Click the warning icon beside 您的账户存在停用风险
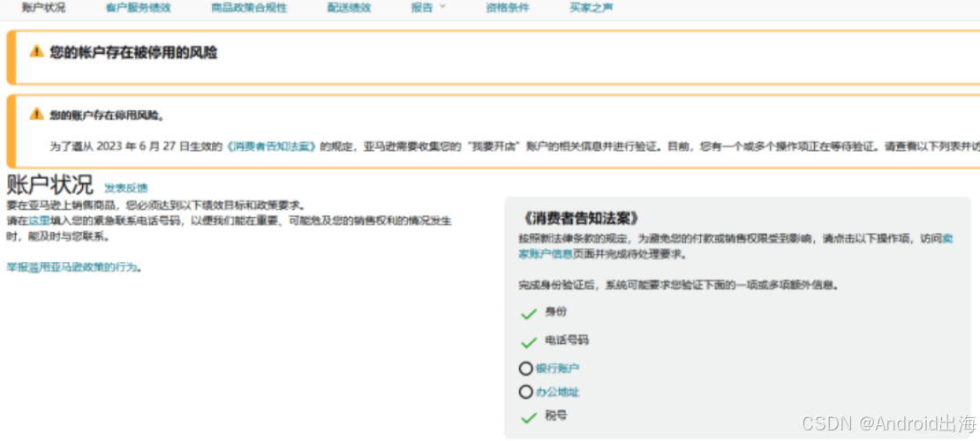Image resolution: width=980 pixels, height=441 pixels. pyautogui.click(x=37, y=115)
